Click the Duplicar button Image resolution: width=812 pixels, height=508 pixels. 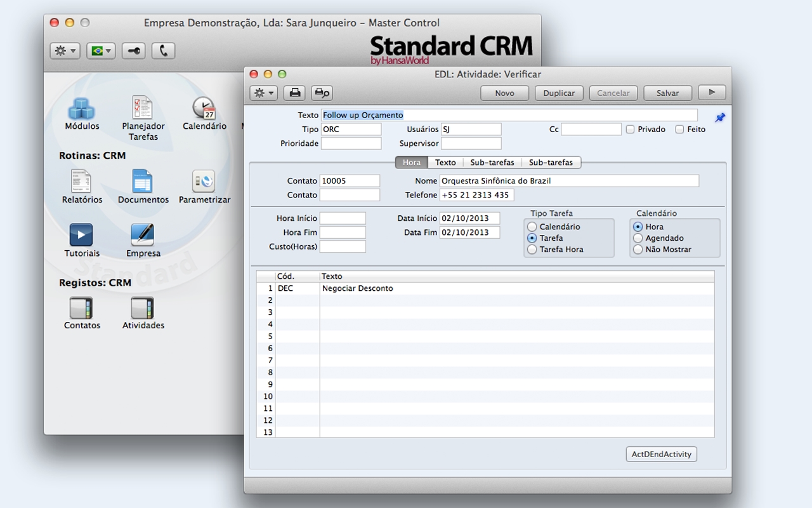(x=559, y=93)
